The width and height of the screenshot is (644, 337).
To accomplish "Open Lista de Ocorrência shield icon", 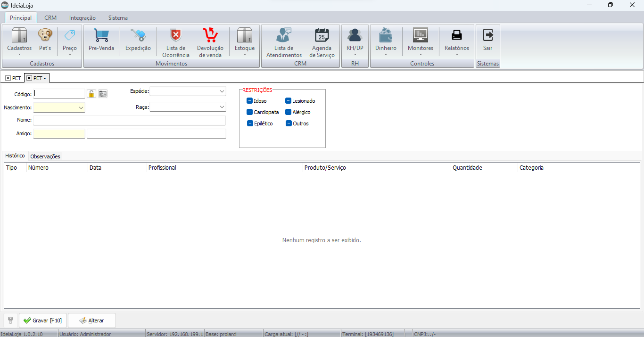I will (176, 36).
